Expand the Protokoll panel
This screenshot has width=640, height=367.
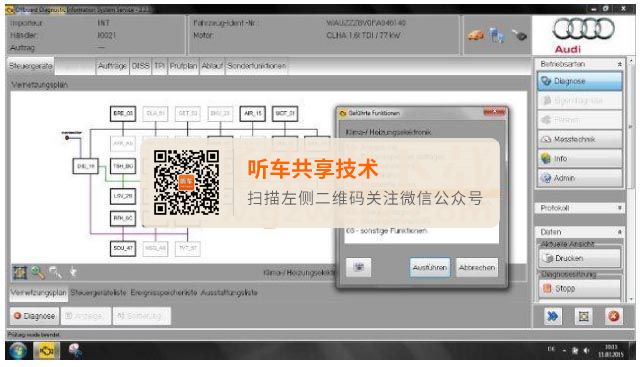pos(620,208)
